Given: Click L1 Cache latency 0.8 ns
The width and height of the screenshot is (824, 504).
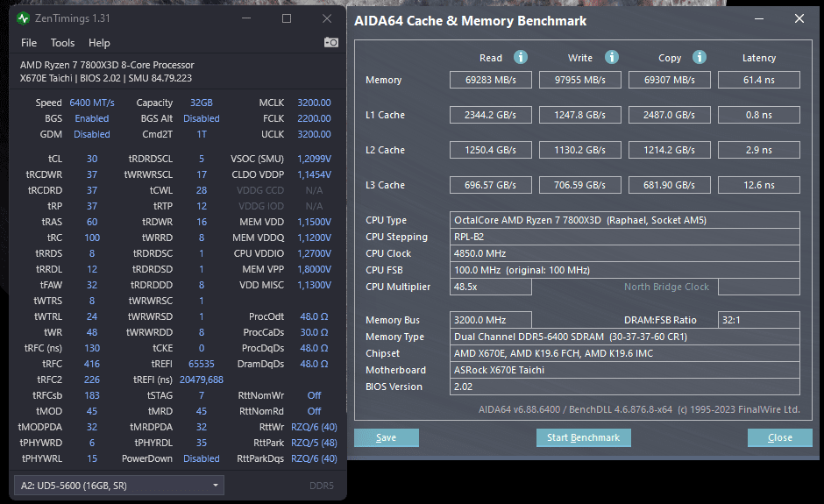Looking at the screenshot, I should tap(759, 115).
